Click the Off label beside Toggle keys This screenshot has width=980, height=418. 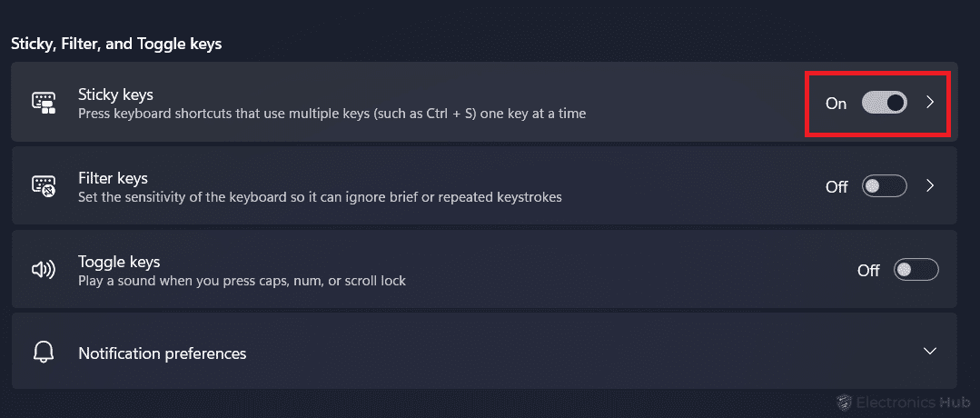point(868,270)
